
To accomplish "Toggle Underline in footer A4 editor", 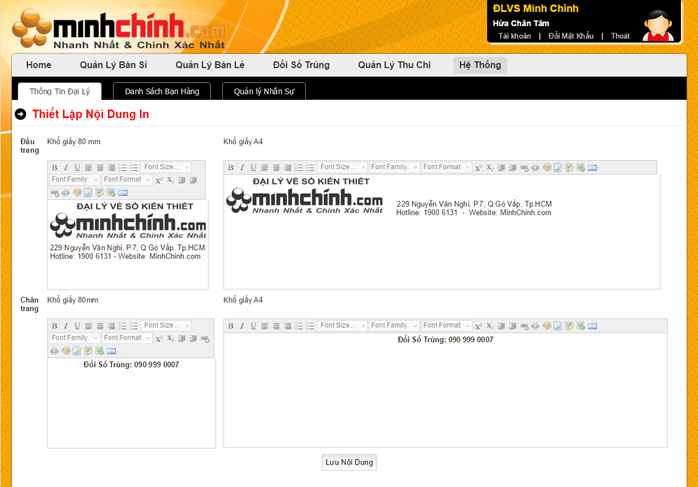I will click(x=252, y=325).
